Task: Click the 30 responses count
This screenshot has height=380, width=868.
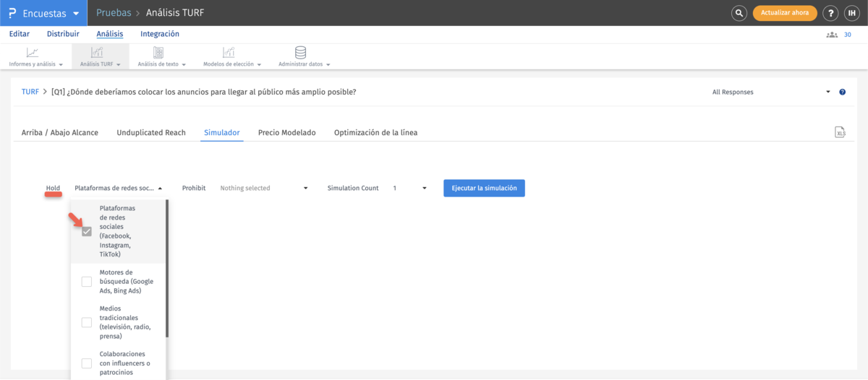Action: point(848,35)
